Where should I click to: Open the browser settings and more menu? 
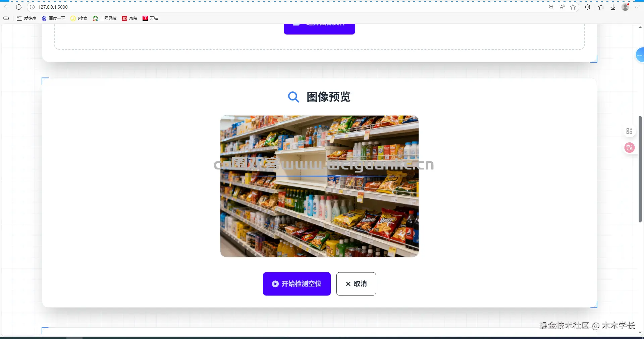click(x=637, y=7)
